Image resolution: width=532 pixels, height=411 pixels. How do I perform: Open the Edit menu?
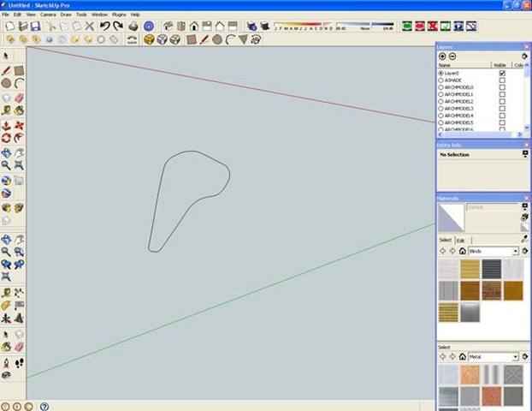point(17,15)
